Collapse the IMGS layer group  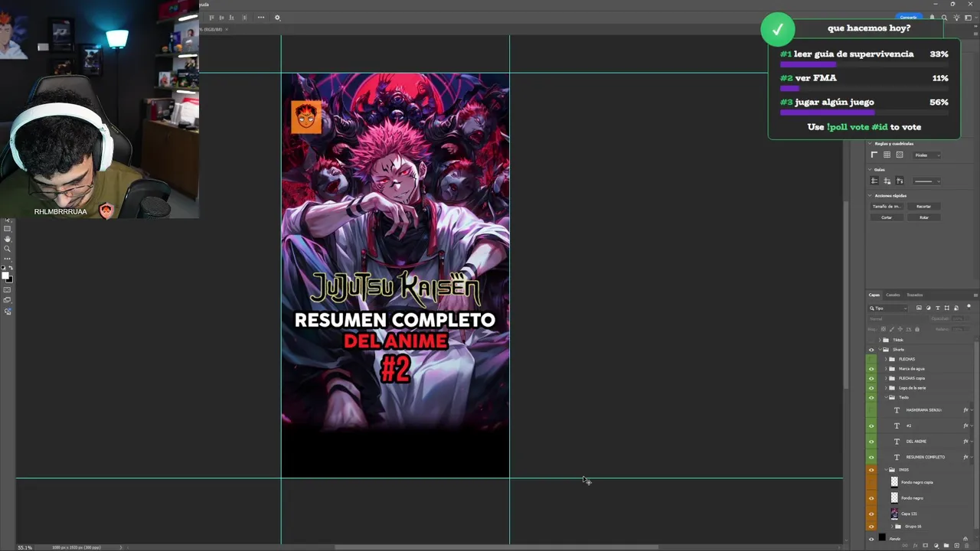(x=886, y=469)
